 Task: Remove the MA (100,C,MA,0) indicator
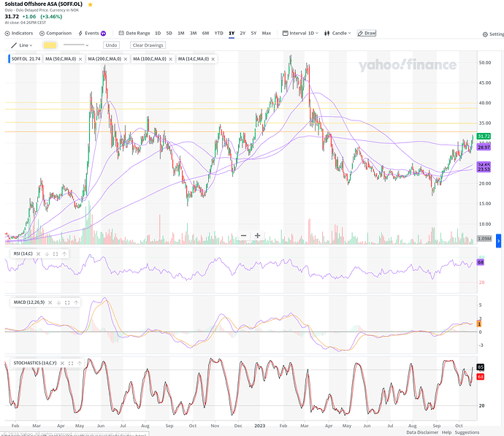tap(171, 59)
